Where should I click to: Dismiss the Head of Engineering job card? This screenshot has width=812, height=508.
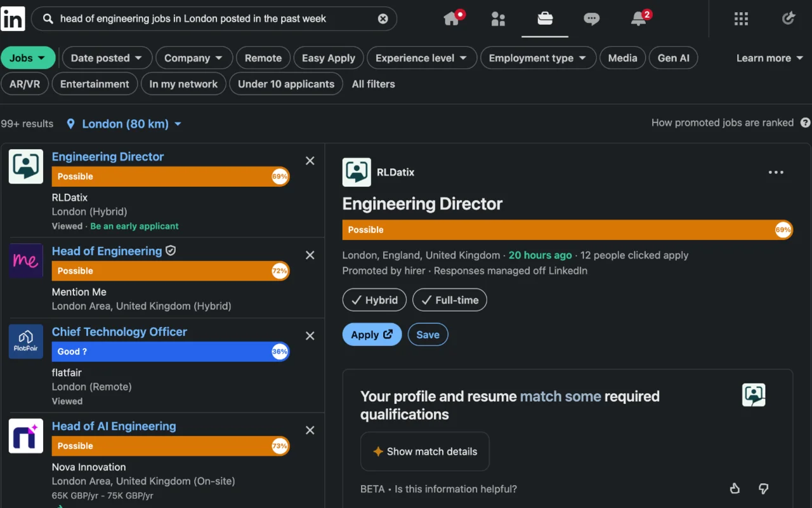(x=310, y=255)
